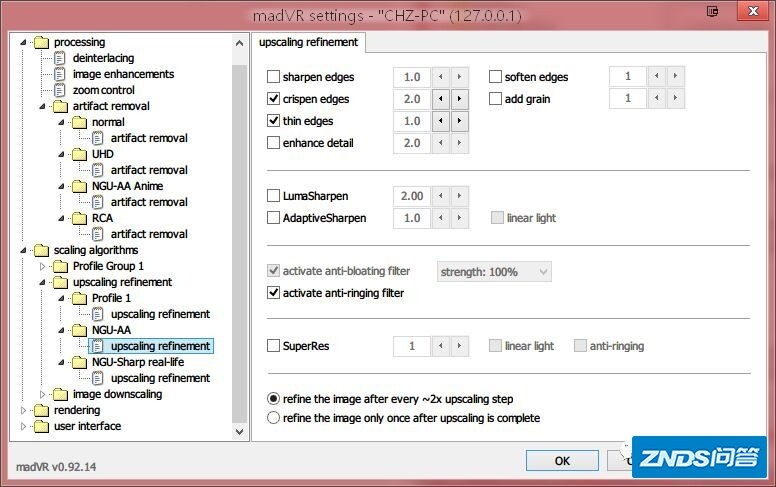Increase SuperRes value with right arrow
This screenshot has height=487, width=776.
coord(459,346)
